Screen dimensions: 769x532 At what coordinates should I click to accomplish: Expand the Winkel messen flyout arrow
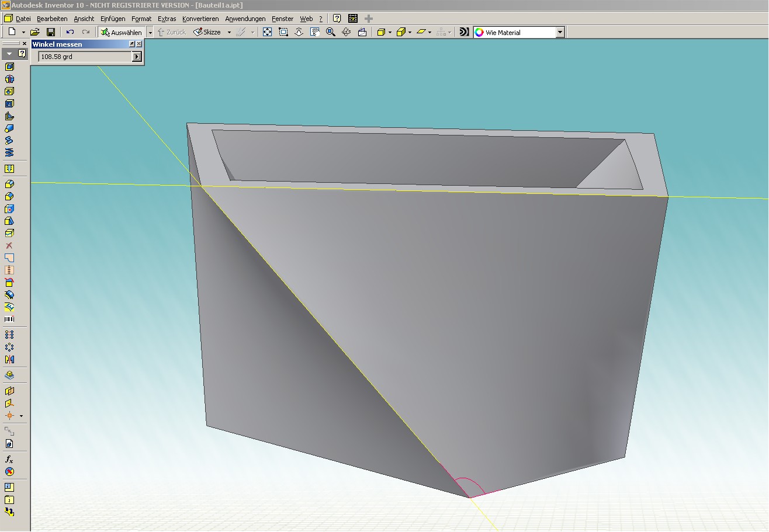(x=137, y=57)
